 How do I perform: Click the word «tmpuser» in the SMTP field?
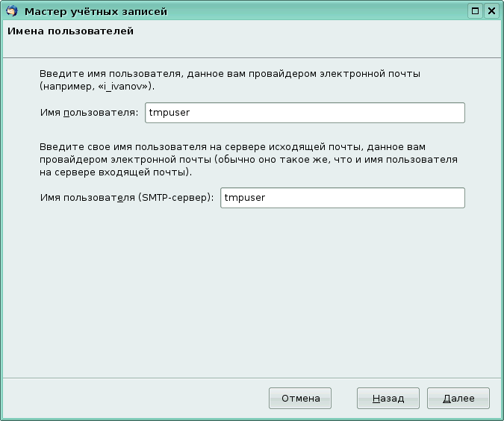tap(246, 198)
